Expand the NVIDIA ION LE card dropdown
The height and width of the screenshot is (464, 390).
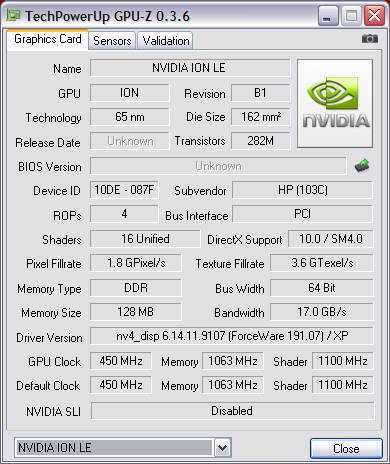tap(222, 448)
